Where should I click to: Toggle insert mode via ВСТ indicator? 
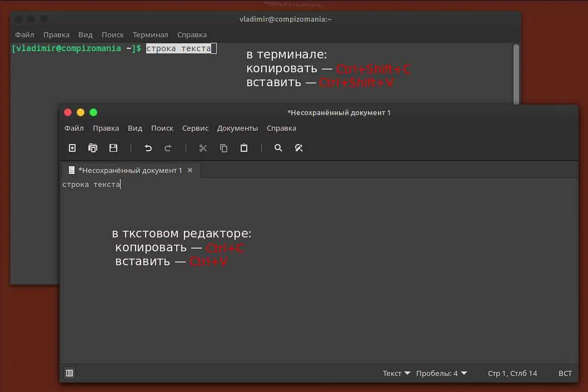coord(565,373)
